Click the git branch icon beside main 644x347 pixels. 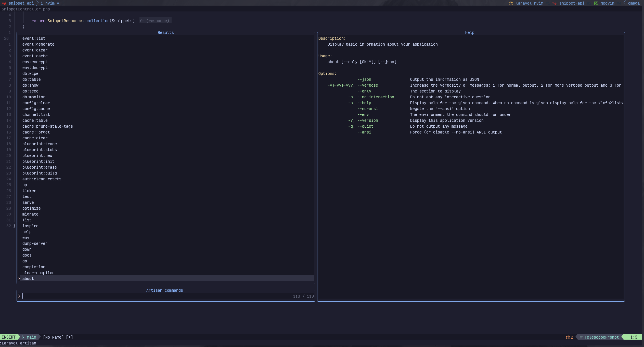click(23, 337)
